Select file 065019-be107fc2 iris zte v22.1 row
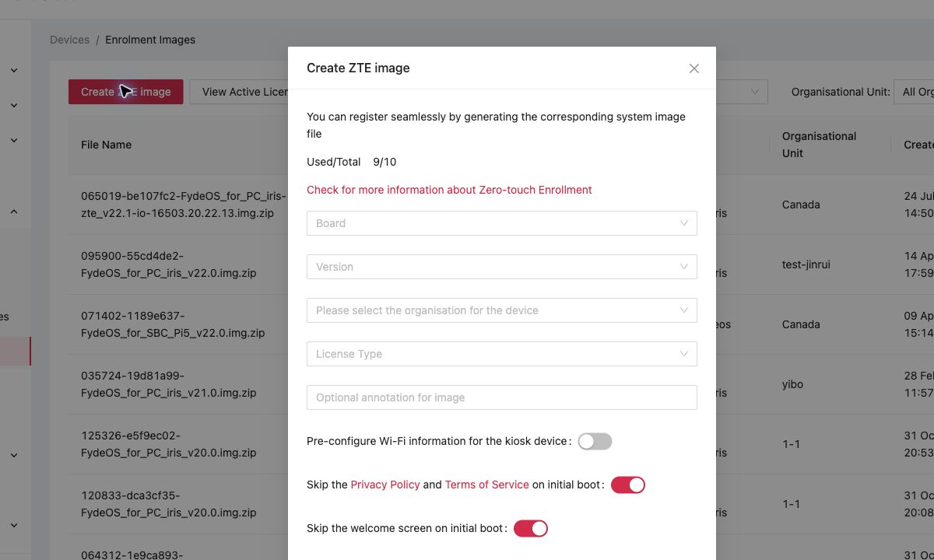The height and width of the screenshot is (560, 934). click(184, 205)
